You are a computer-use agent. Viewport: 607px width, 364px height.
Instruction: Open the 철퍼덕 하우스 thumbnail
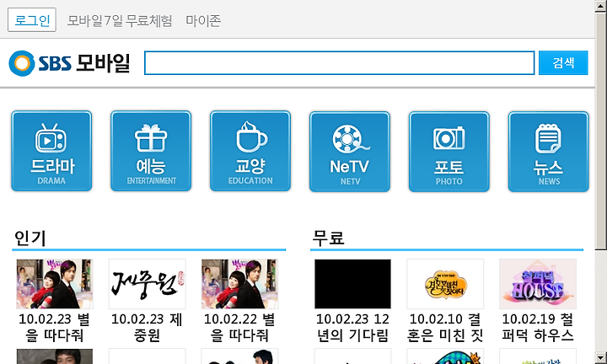coord(538,284)
